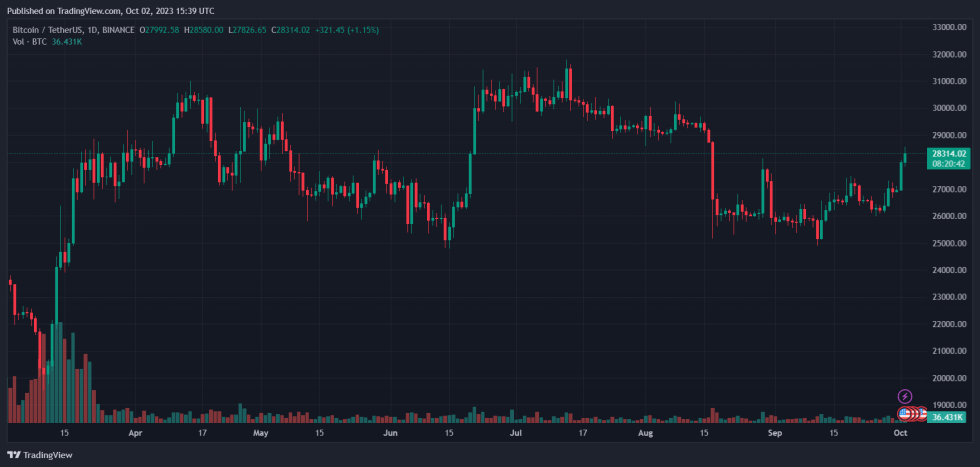Click the TradingView text at bottom left

pos(47,455)
